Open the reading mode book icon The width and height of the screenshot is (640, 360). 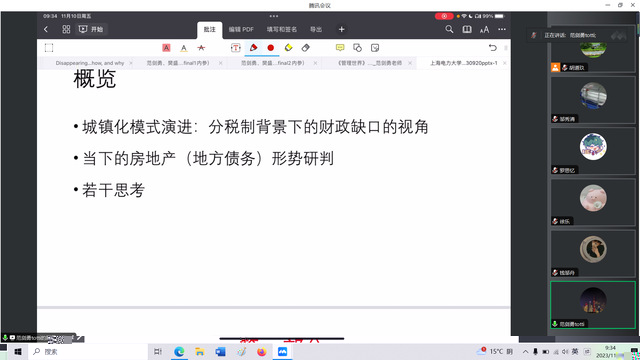click(467, 29)
